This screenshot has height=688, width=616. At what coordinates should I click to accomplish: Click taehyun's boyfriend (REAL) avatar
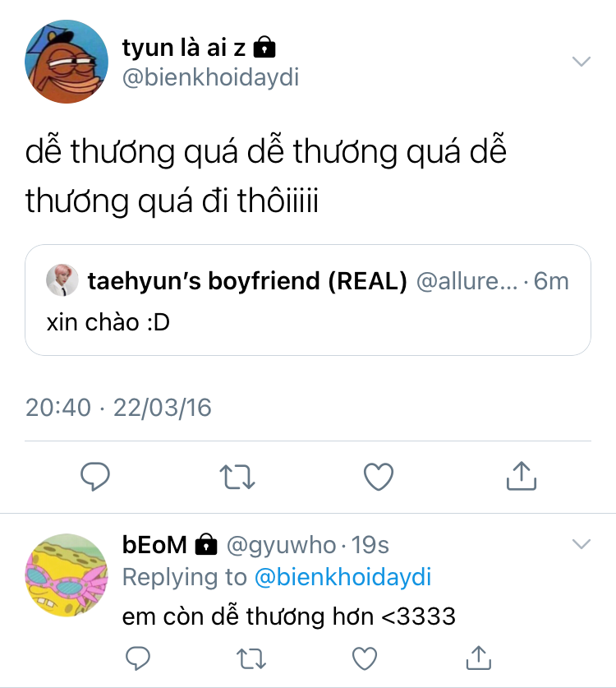pyautogui.click(x=62, y=280)
